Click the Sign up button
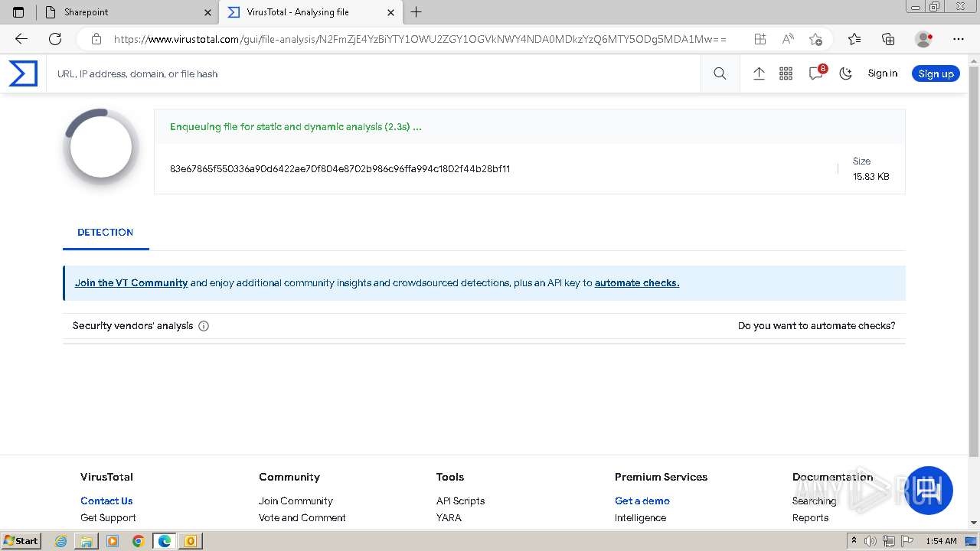Screen dimensions: 980x551 coord(936,73)
